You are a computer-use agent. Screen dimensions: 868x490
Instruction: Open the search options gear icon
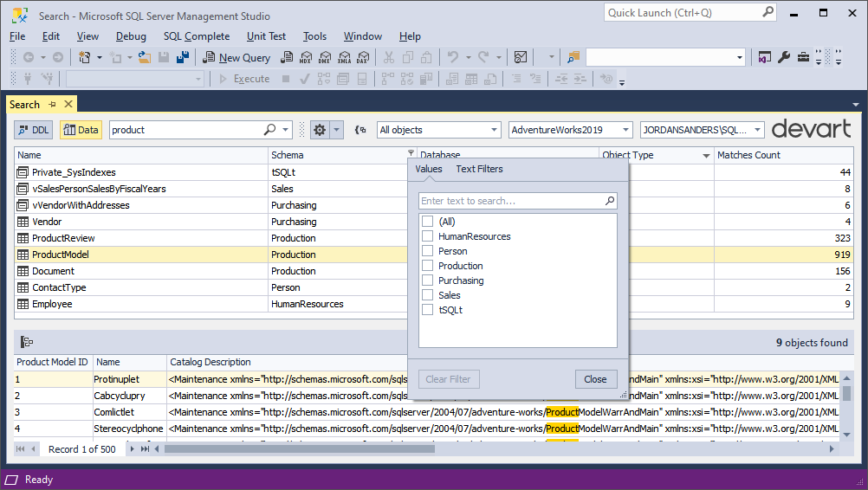click(x=320, y=130)
